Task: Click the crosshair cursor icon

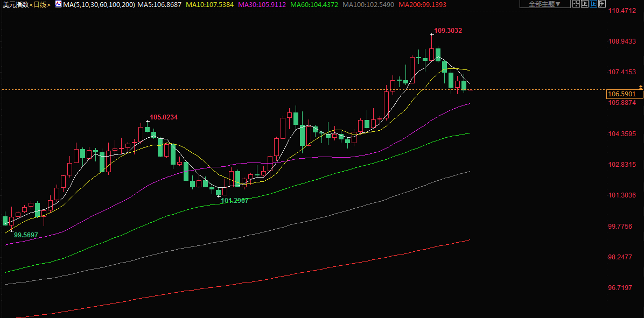Action: point(576,4)
